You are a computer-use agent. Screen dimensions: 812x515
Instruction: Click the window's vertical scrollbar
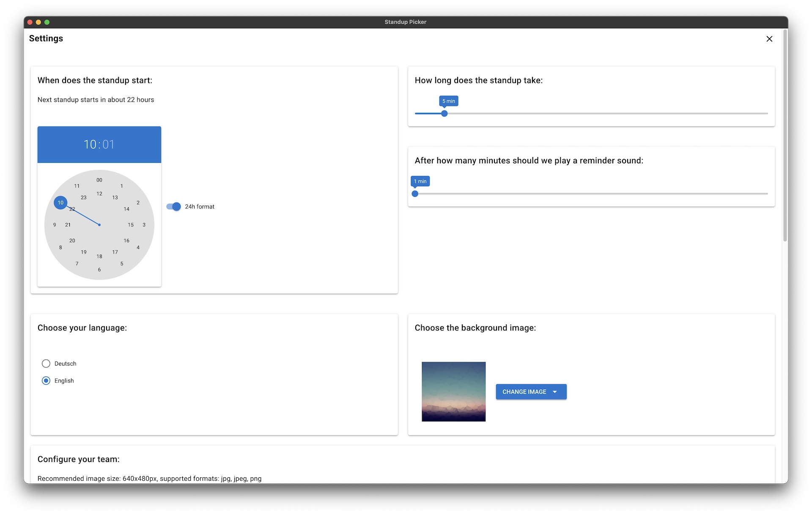point(785,135)
